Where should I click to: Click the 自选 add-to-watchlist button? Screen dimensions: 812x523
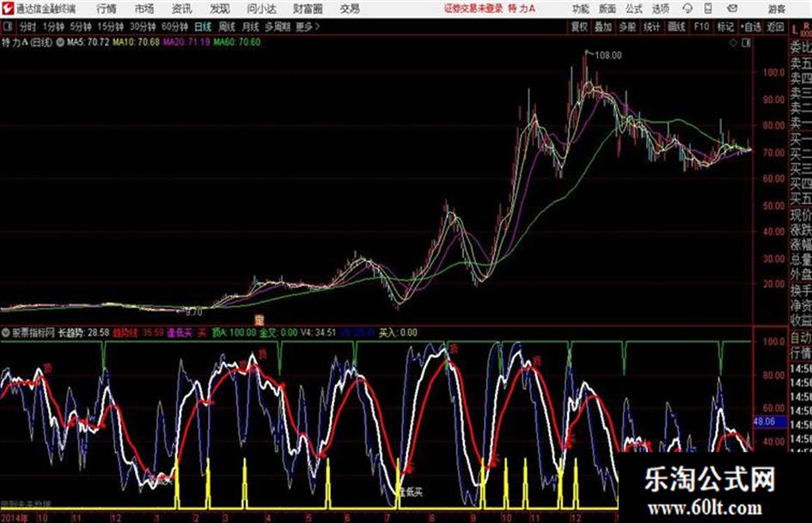pos(751,27)
